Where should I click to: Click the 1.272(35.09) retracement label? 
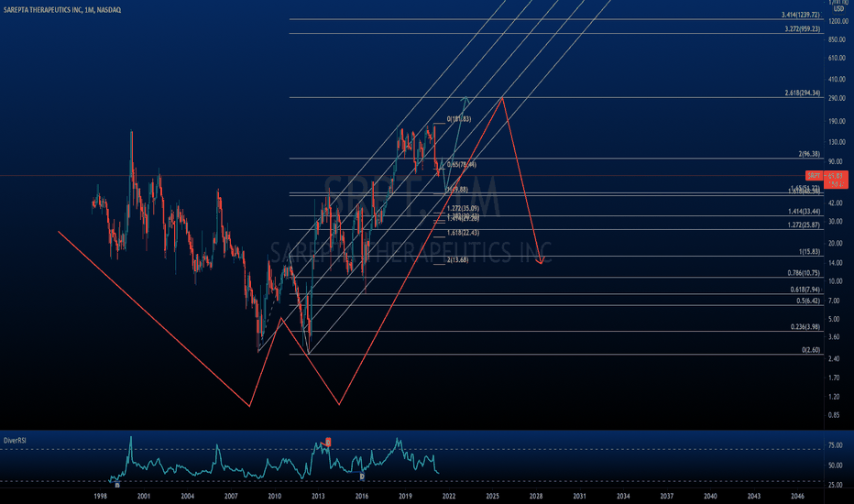463,209
